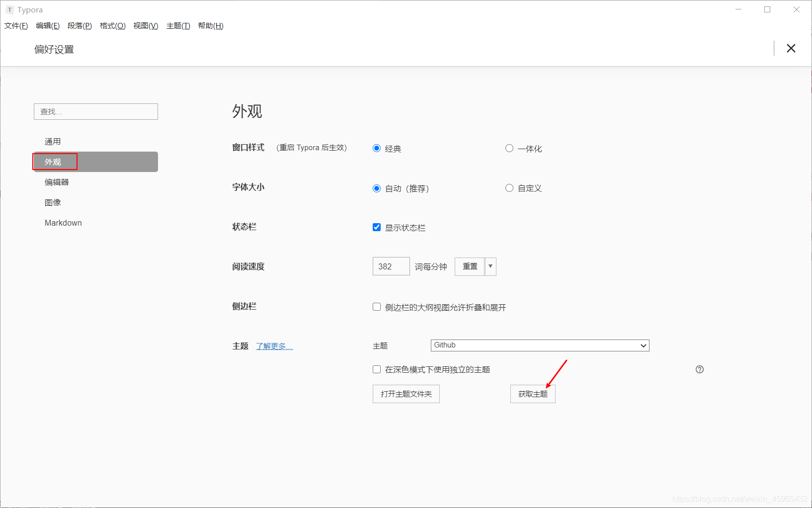Click the help question mark icon
The width and height of the screenshot is (812, 508).
tap(700, 369)
